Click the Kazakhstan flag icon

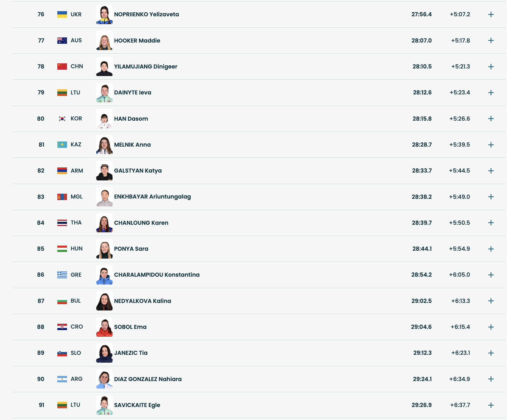62,145
